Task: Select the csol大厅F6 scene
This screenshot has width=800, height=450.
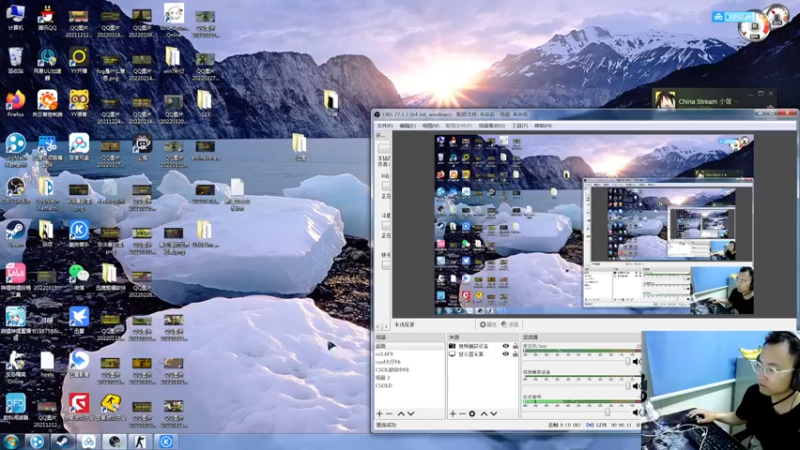Action: click(x=409, y=362)
